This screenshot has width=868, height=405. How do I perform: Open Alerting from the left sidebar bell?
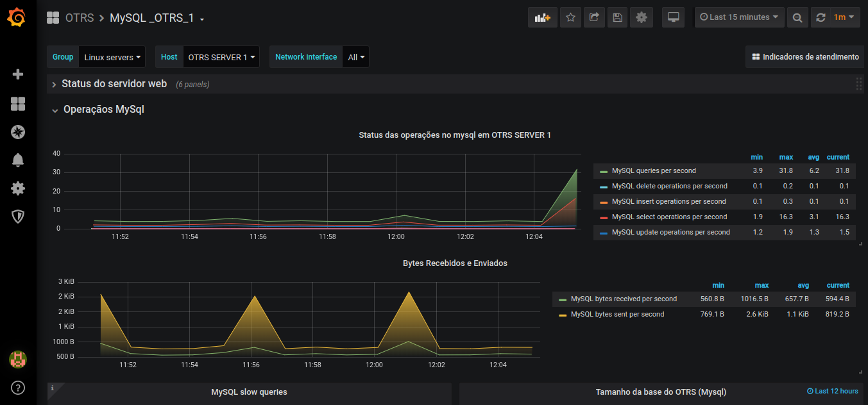click(17, 160)
